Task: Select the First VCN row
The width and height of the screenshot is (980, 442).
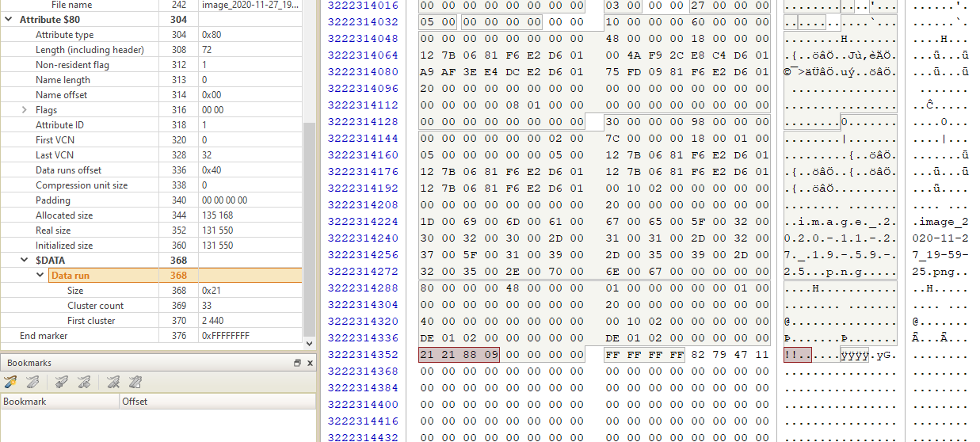Action: [x=151, y=140]
